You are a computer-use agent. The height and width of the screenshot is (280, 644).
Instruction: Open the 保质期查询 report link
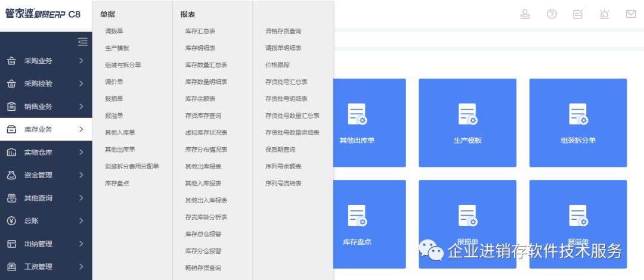(x=280, y=150)
